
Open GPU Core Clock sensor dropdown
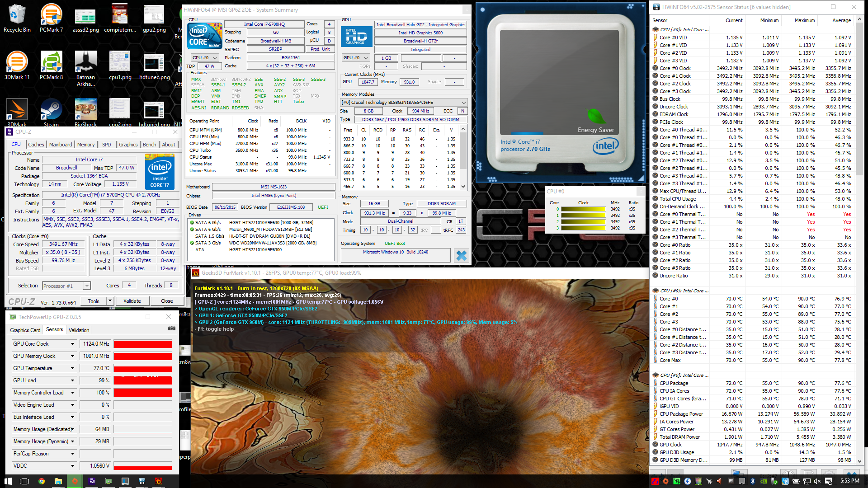[x=72, y=344]
